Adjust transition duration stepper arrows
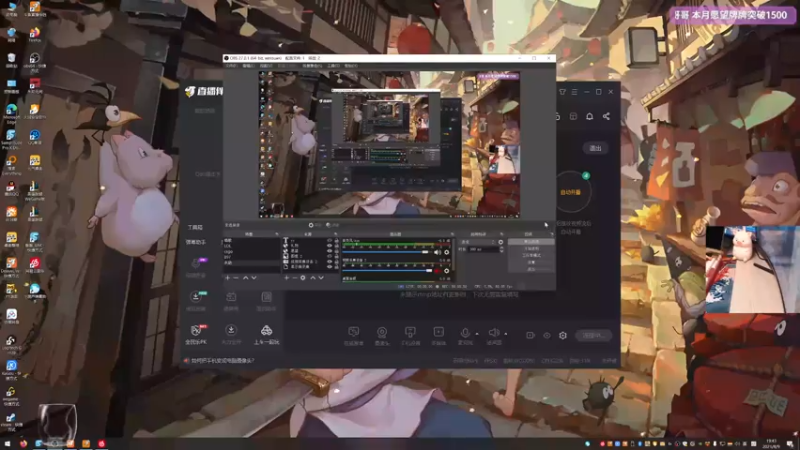Screen dimensions: 800x450 [501, 249]
